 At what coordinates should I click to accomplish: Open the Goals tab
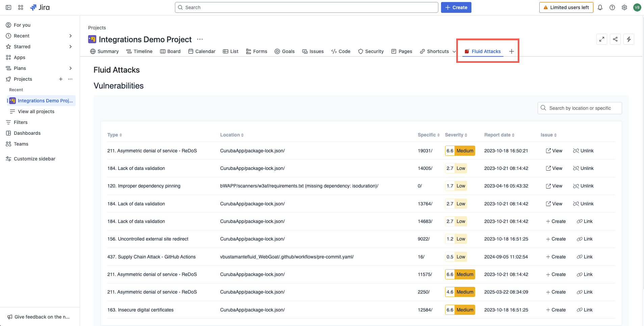[284, 51]
